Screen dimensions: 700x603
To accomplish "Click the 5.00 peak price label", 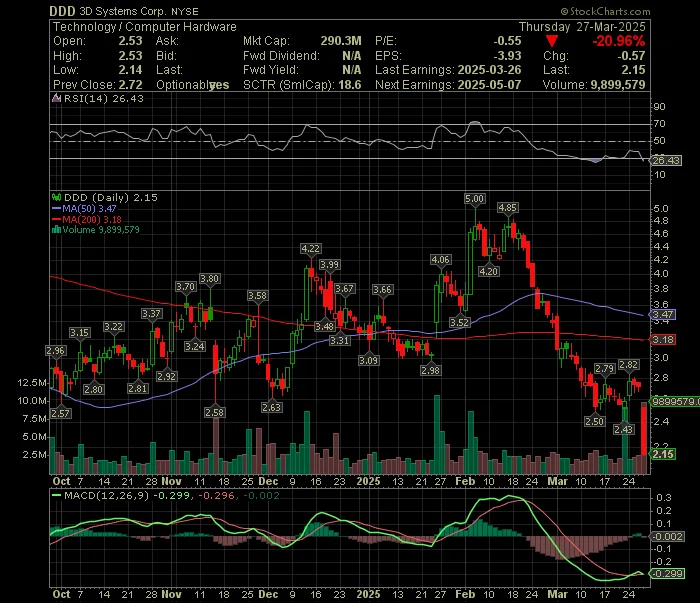I will [x=474, y=199].
